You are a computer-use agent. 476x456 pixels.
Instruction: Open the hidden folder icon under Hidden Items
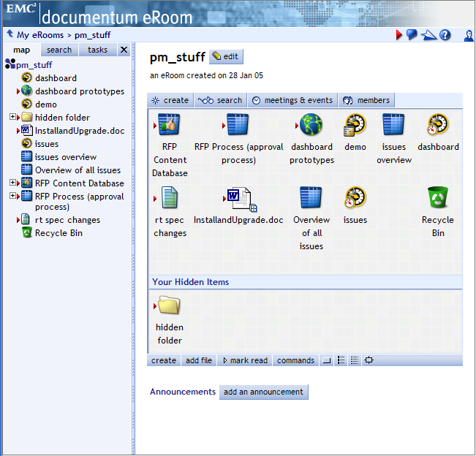click(x=169, y=305)
